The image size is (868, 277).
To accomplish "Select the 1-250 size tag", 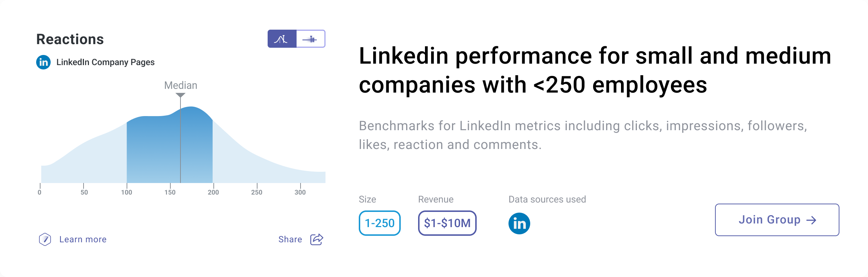I will tap(379, 223).
